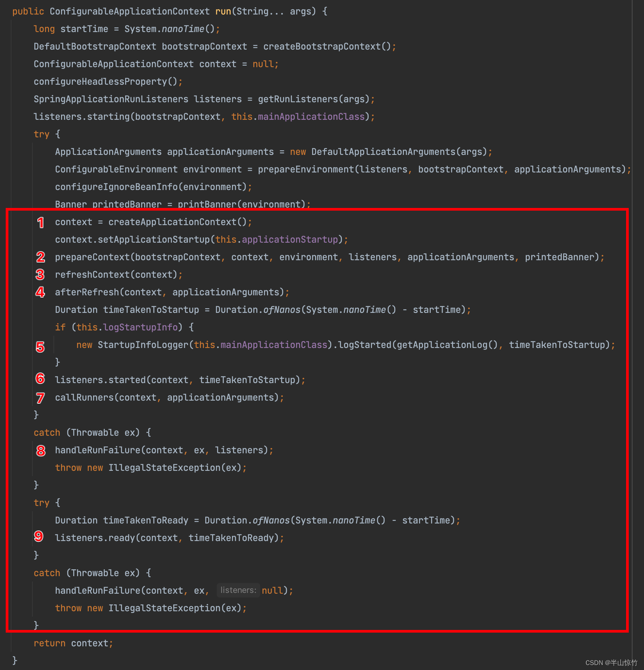The height and width of the screenshot is (670, 644).
Task: Click the configureIgnoreBeanInfo call
Action: pos(116,187)
